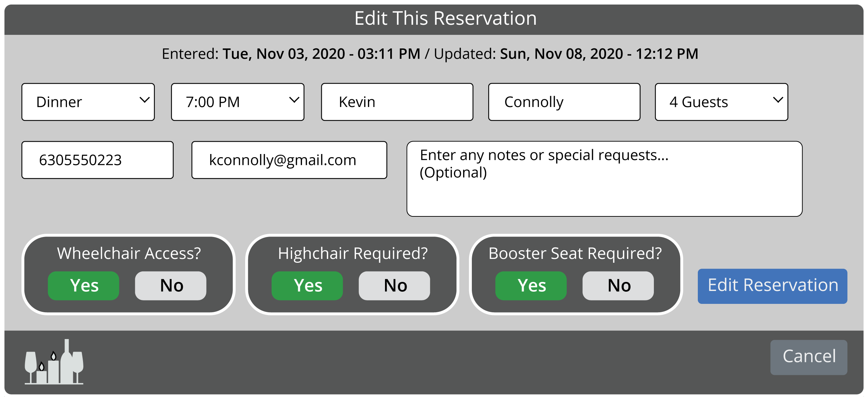Click the last name field containing Connolly
This screenshot has height=399, width=868.
coord(564,102)
